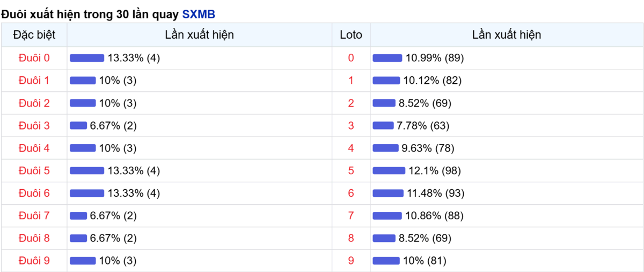
Task: Click the 10% (81) value
Action: (x=424, y=261)
